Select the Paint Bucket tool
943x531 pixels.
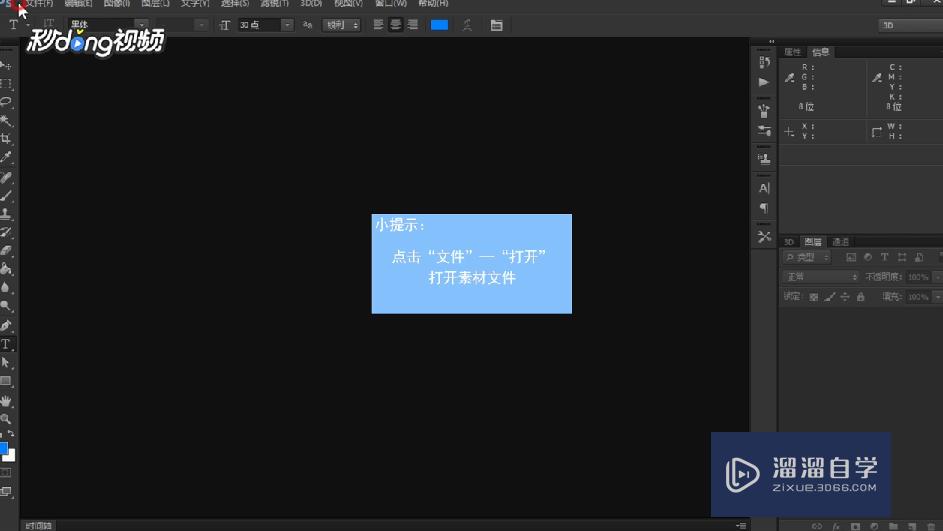(x=5, y=269)
